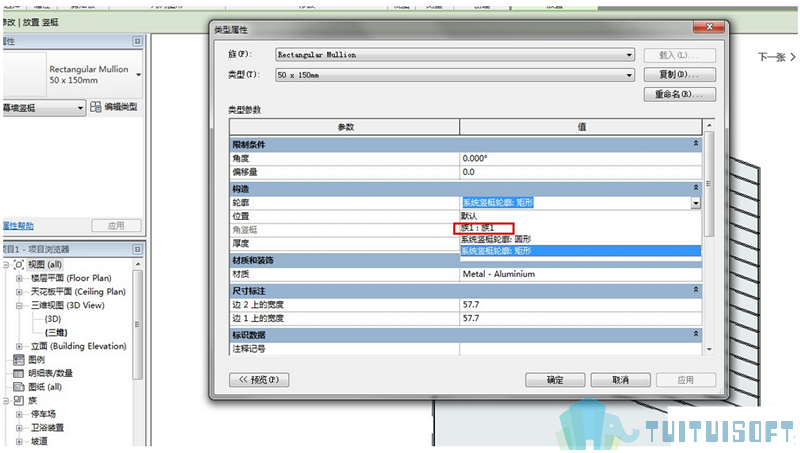Select 天花板平面 (Ceiling Plan) tree item
The width and height of the screenshot is (800, 453).
(78, 292)
